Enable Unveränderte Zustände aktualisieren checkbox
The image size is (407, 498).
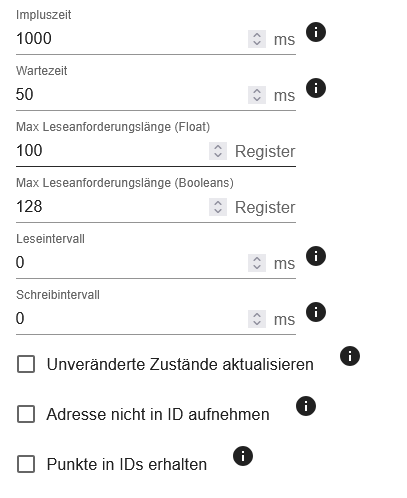26,364
